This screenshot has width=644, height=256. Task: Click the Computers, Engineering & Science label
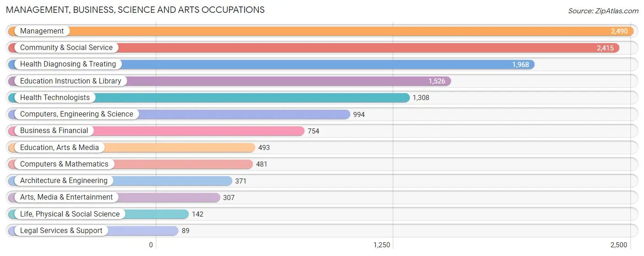click(x=76, y=114)
